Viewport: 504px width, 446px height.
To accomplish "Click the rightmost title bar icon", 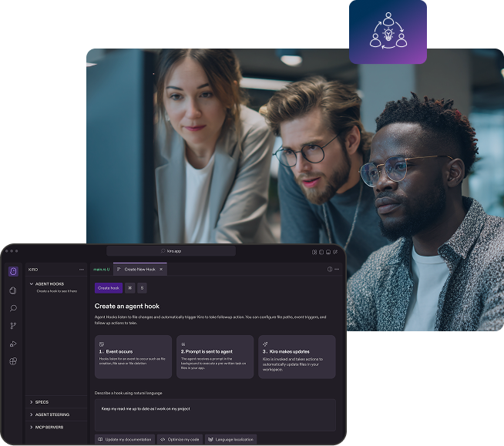I will (335, 252).
